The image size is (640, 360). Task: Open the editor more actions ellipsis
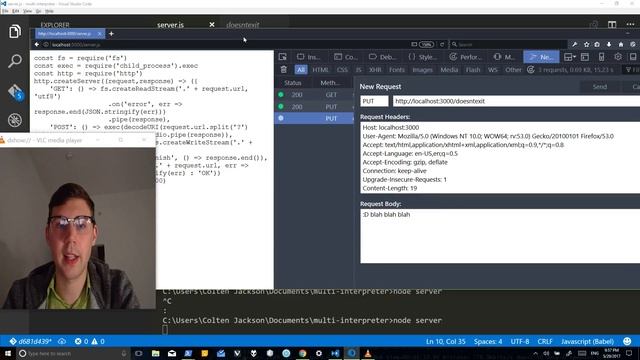(x=630, y=24)
